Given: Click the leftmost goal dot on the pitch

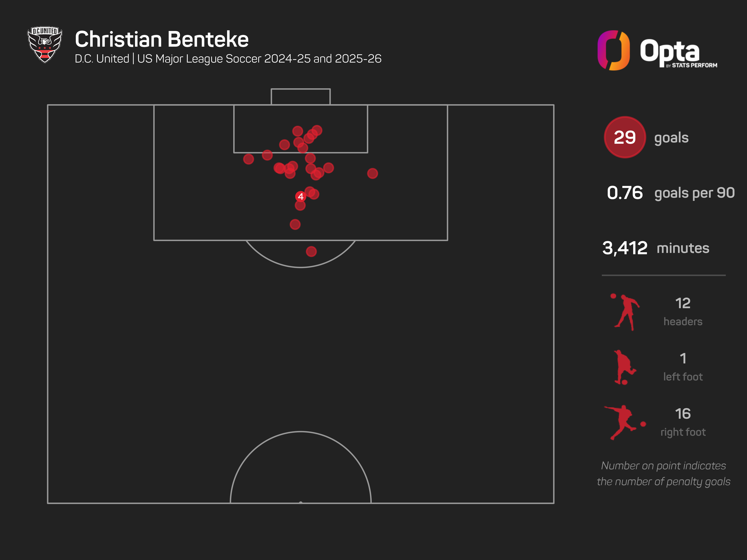Looking at the screenshot, I should (x=248, y=159).
